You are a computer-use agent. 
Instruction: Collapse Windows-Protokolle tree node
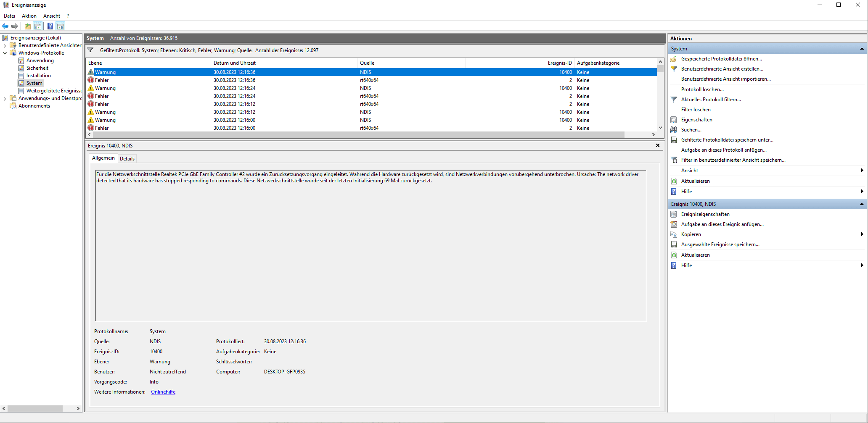[x=5, y=53]
